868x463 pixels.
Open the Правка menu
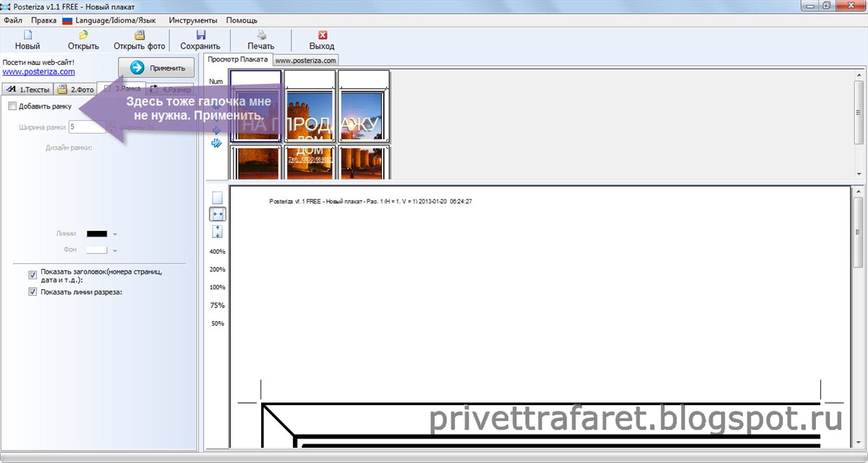coord(43,21)
